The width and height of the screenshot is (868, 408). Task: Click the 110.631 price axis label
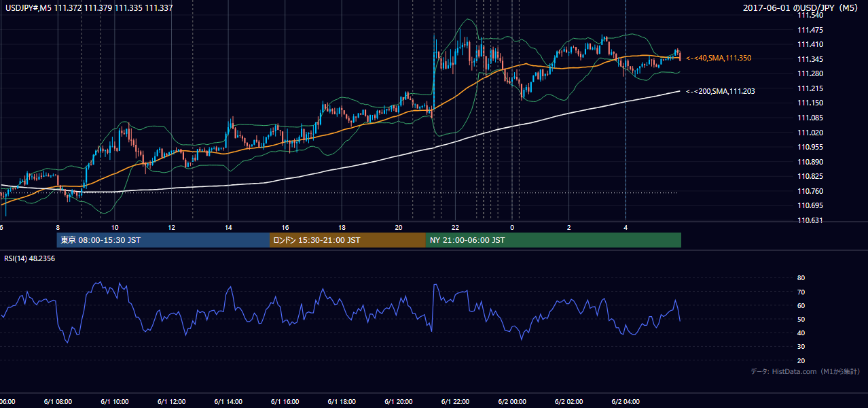(x=810, y=220)
